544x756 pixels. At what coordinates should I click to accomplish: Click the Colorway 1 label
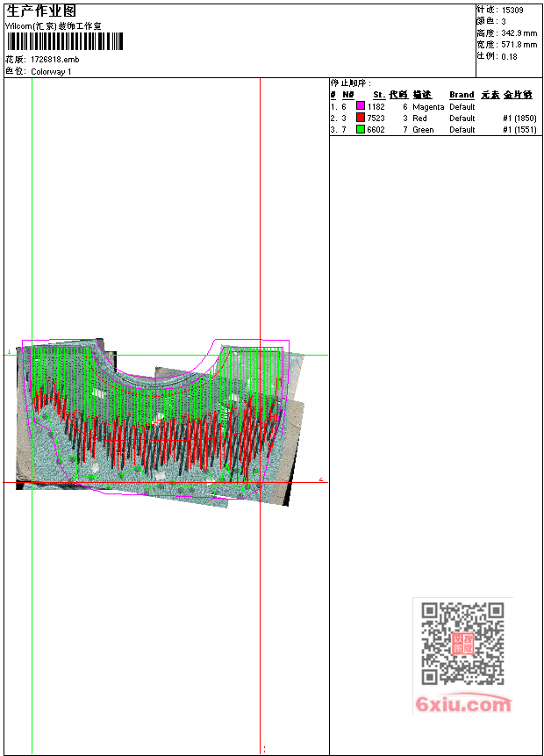pyautogui.click(x=51, y=72)
